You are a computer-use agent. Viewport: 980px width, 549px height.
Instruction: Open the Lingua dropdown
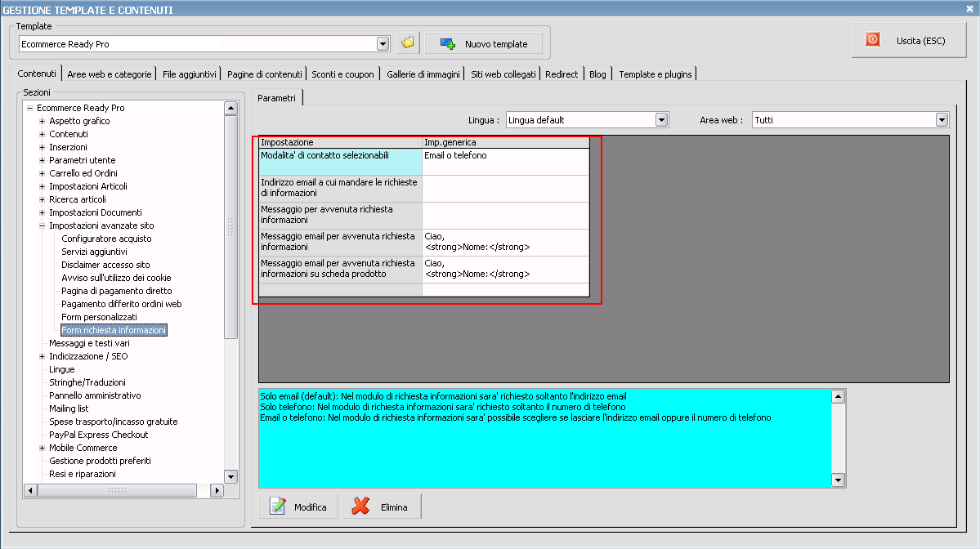coord(661,120)
